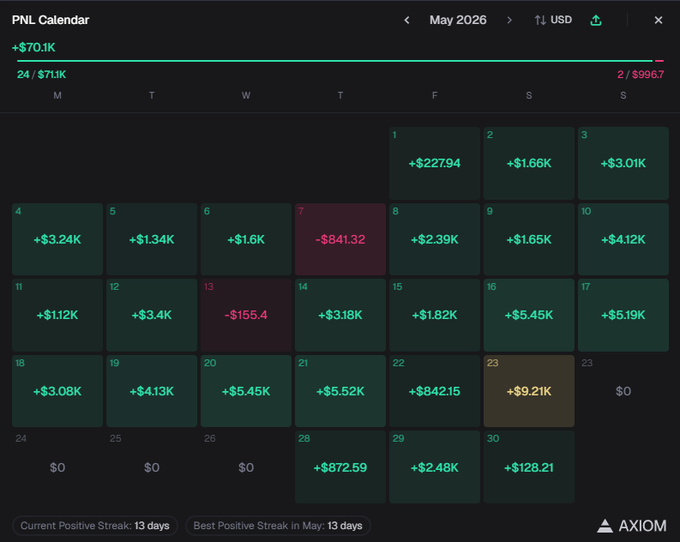Open May 21 cell +$5.52K
Screen dimensions: 680x542
tap(340, 391)
